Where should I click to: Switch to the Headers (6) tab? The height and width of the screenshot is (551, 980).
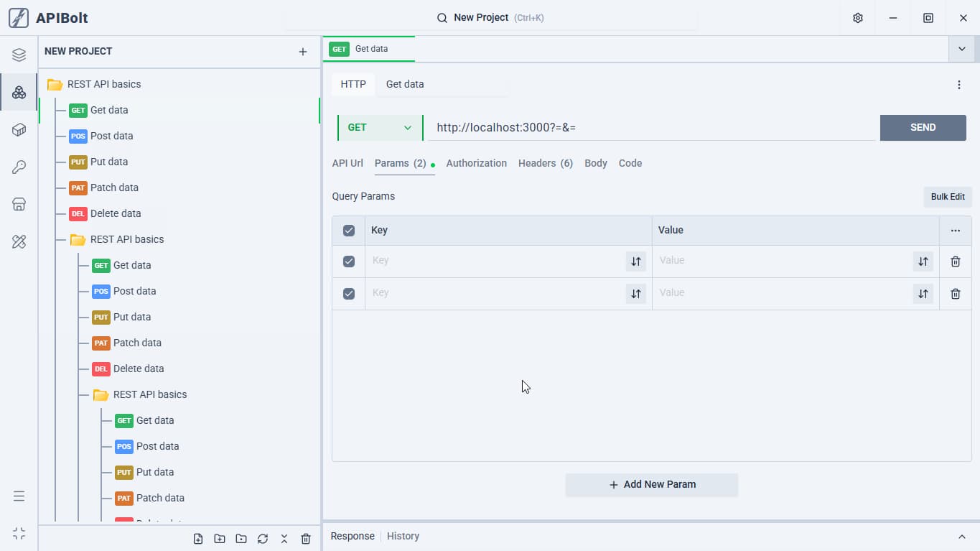coord(546,163)
